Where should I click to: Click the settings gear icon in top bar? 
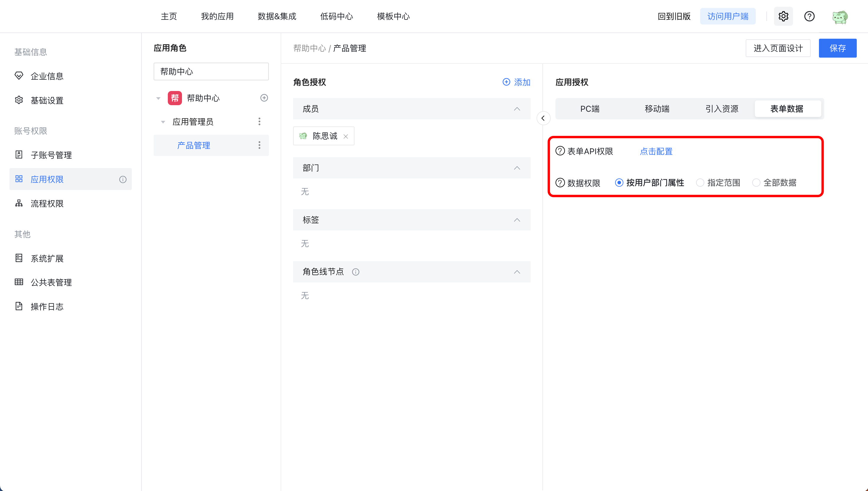pyautogui.click(x=783, y=16)
